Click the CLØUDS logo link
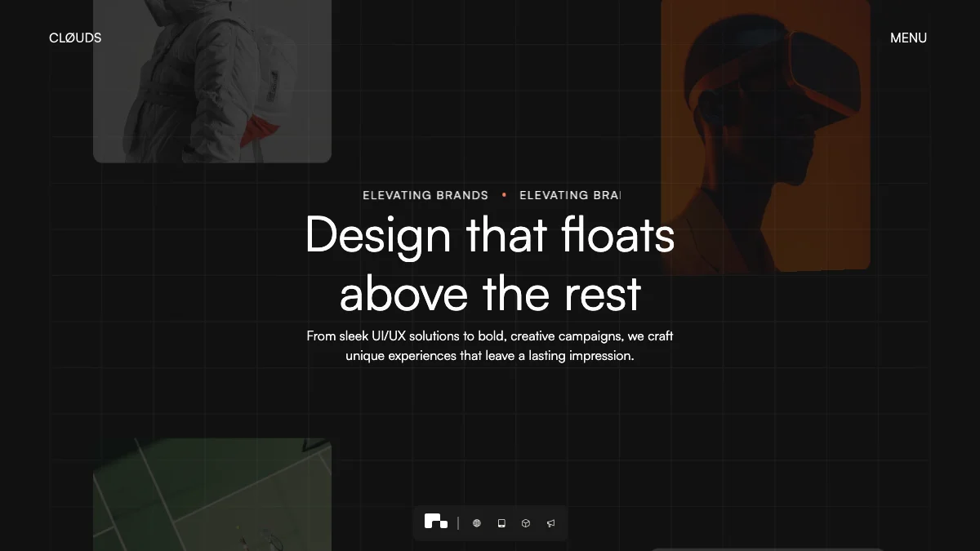980x551 pixels. pos(75,38)
